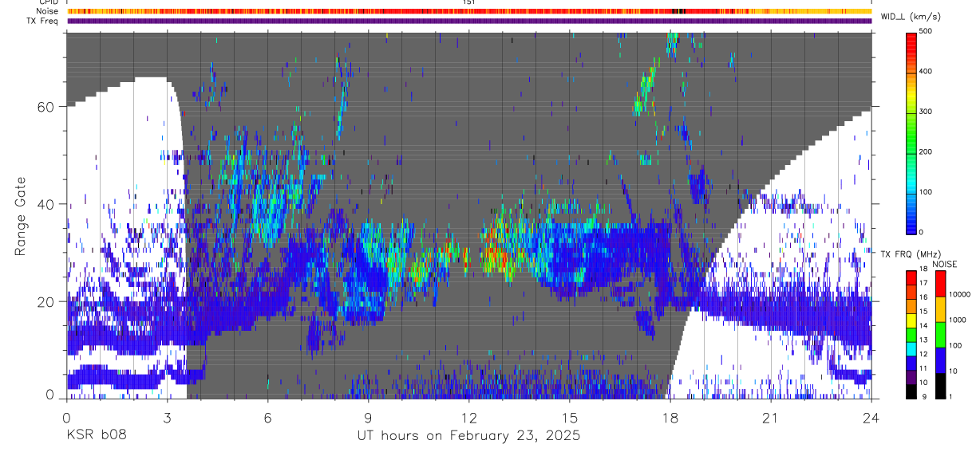Image resolution: width=980 pixels, height=452 pixels.
Task: Click the 16 tick on TX FRQ legend
Action: pyautogui.click(x=924, y=297)
